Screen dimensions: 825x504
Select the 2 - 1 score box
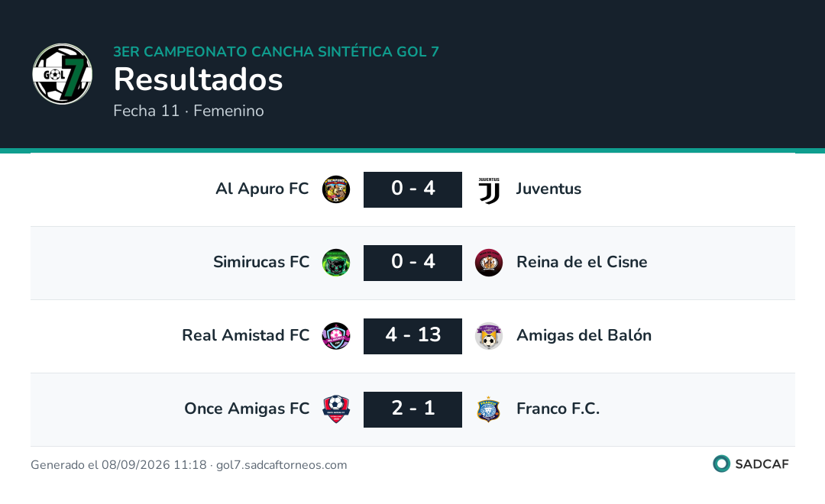(413, 409)
